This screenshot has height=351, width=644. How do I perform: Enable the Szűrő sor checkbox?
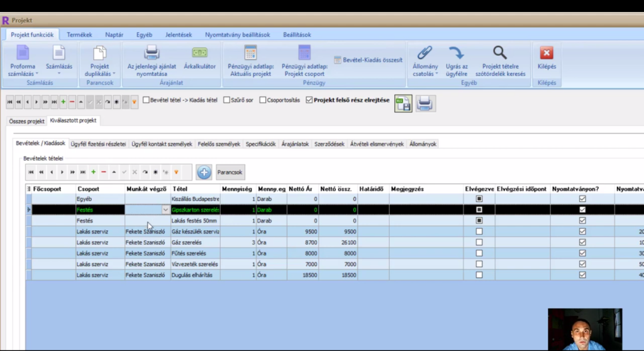[227, 99]
